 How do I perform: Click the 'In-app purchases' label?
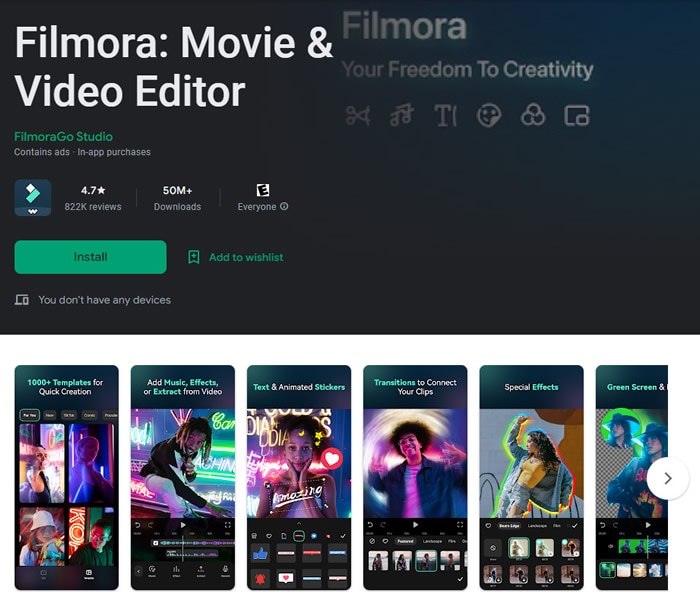[x=114, y=152]
